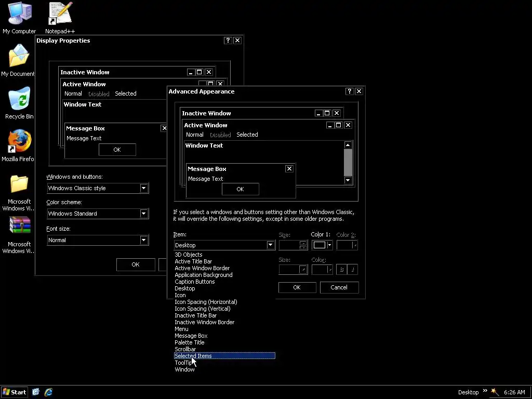Choose Window from the item list
The height and width of the screenshot is (399, 532).
224,369
